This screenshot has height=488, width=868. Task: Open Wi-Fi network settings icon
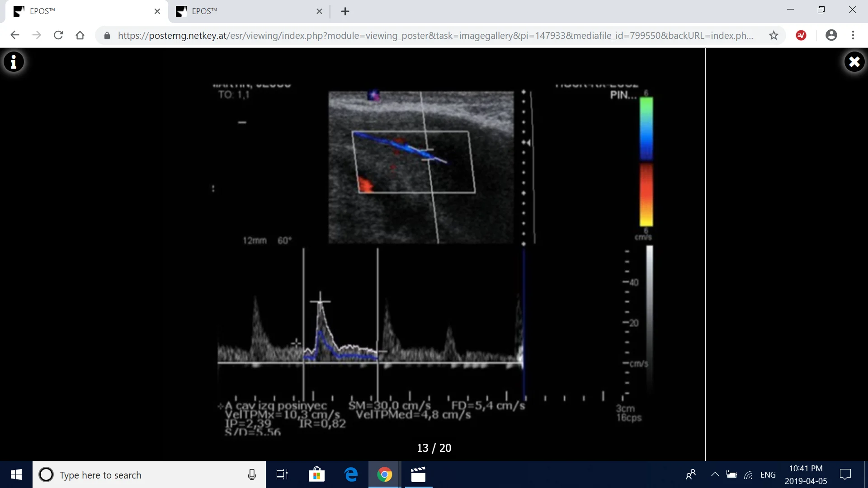749,474
